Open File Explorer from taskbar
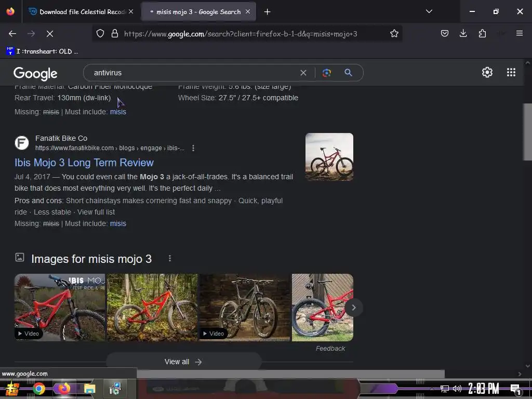Screen dimensions: 532x399 point(89,389)
